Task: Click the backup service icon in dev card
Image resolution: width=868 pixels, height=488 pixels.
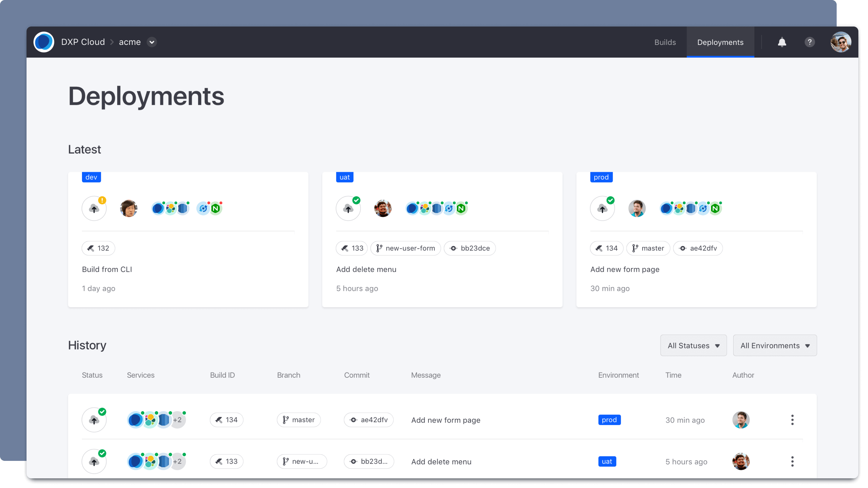Action: [203, 209]
